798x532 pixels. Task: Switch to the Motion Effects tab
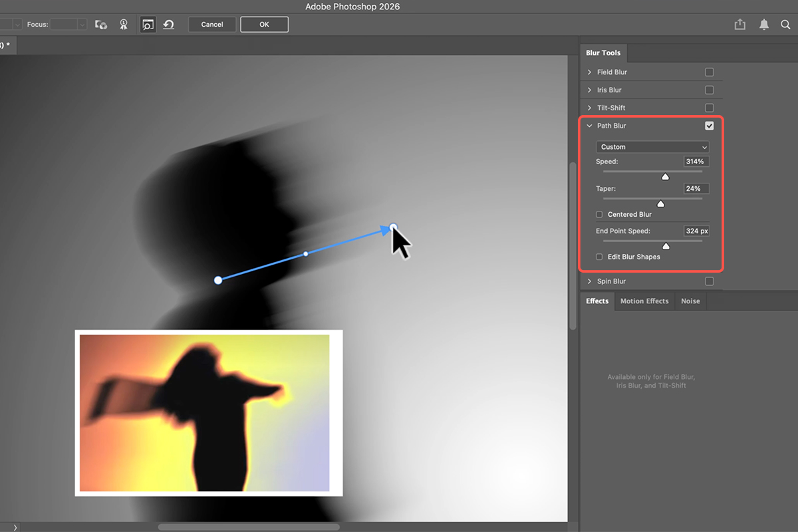point(644,301)
